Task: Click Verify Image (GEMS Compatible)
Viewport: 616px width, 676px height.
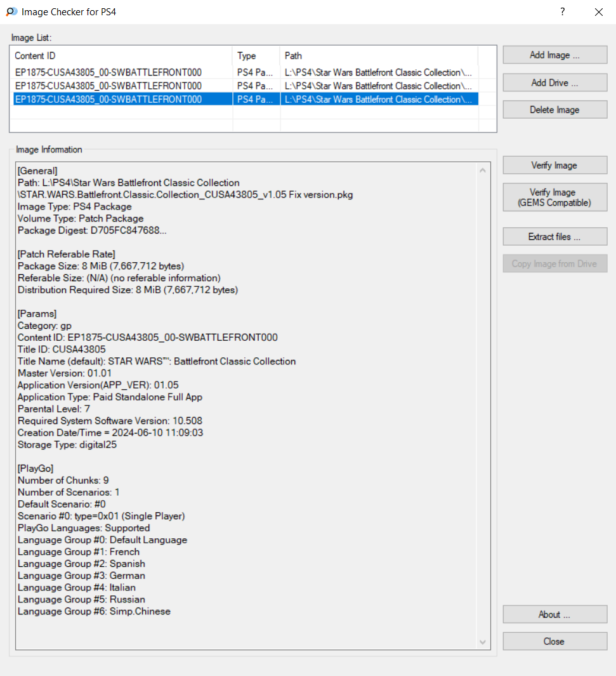Action: click(555, 197)
